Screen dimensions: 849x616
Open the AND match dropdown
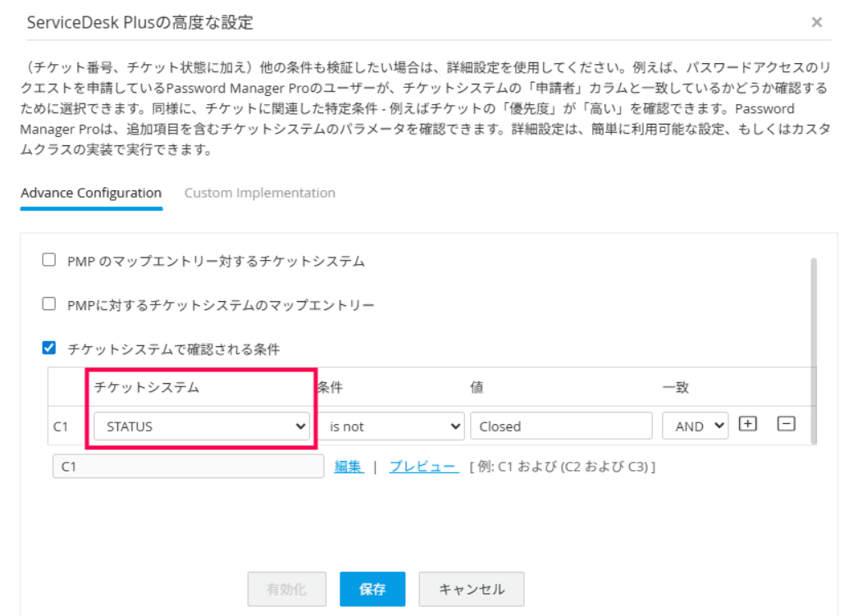click(695, 427)
